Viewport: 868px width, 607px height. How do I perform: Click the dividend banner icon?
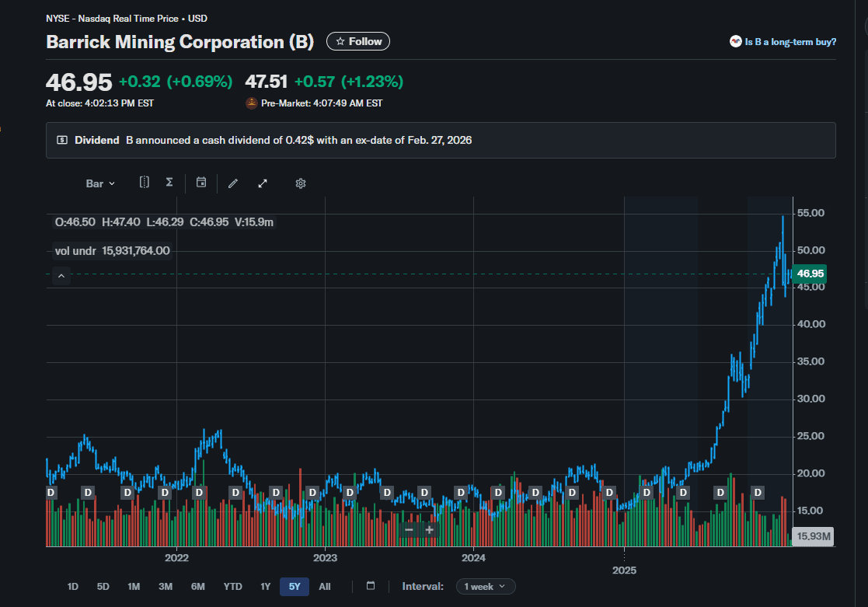point(62,140)
